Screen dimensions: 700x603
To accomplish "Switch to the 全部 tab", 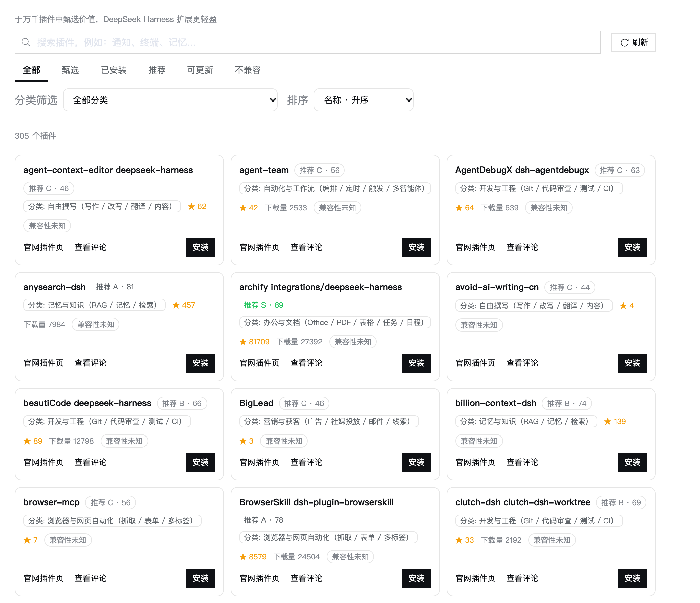I will tap(32, 70).
